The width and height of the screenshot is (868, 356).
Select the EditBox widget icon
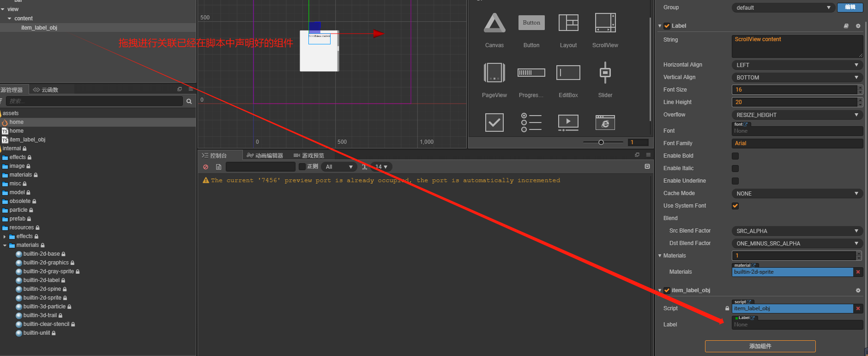pyautogui.click(x=568, y=73)
